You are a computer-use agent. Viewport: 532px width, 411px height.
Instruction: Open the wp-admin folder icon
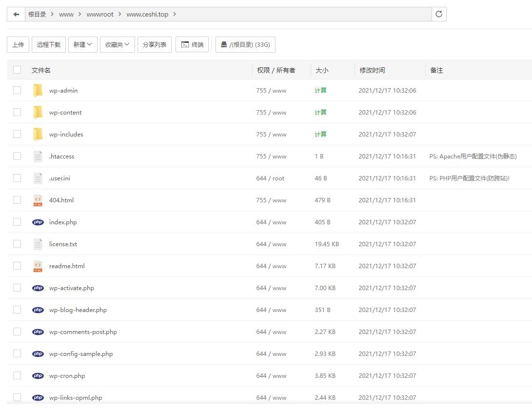pos(38,91)
